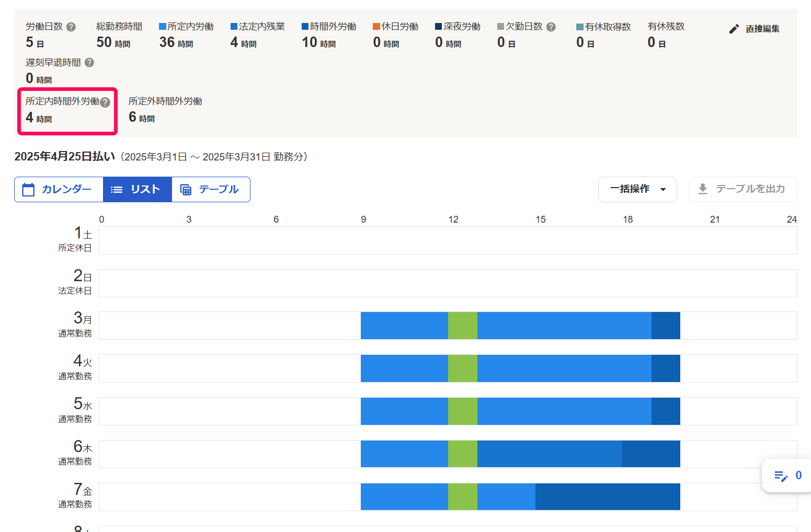Click the morning work bar on 4火 row
This screenshot has height=532, width=811.
[x=404, y=368]
